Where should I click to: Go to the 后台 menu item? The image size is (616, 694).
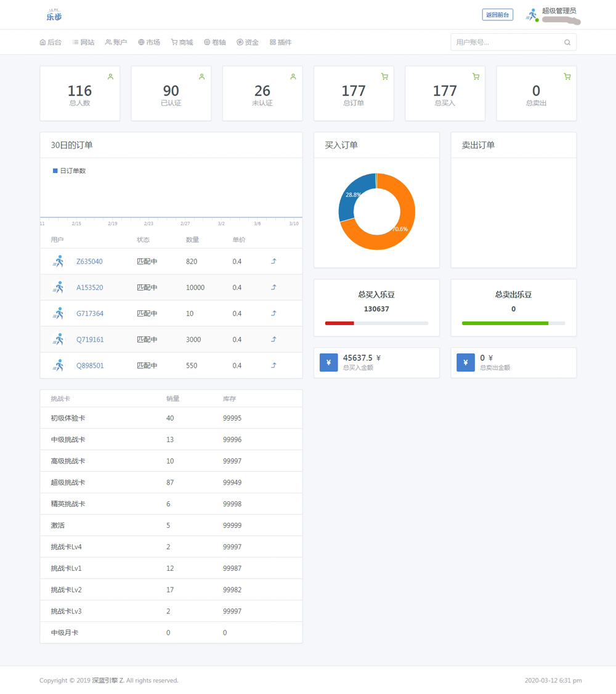51,42
